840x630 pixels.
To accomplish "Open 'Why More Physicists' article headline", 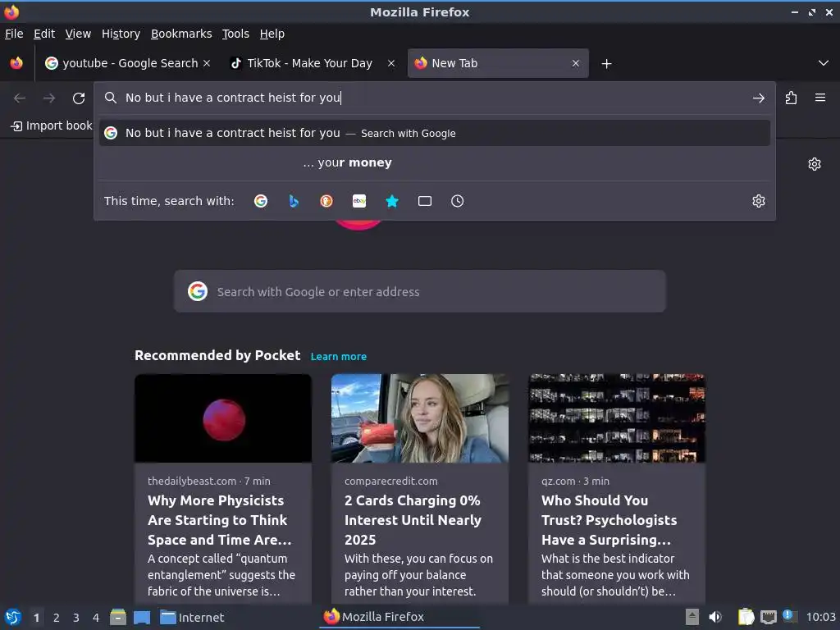I will click(220, 519).
